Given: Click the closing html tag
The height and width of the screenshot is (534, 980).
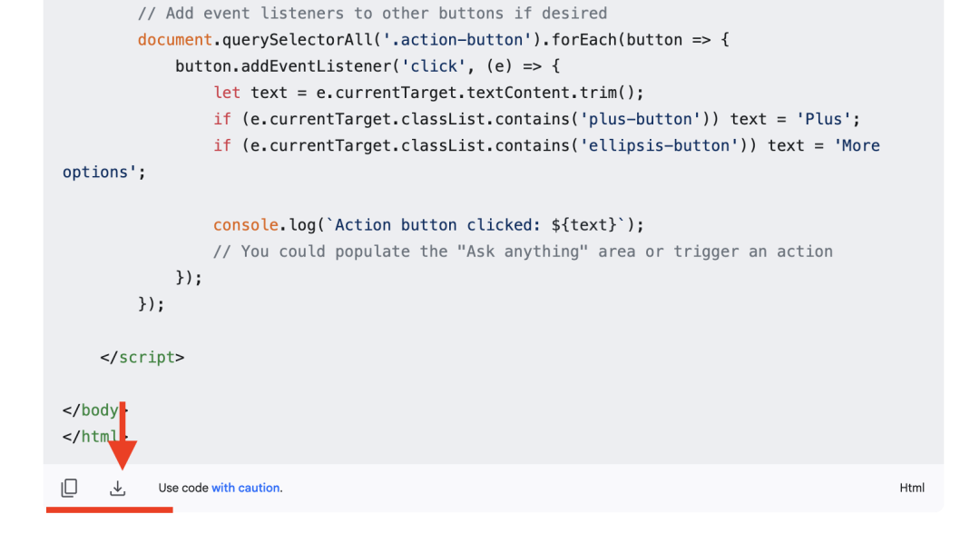Looking at the screenshot, I should tap(91, 436).
